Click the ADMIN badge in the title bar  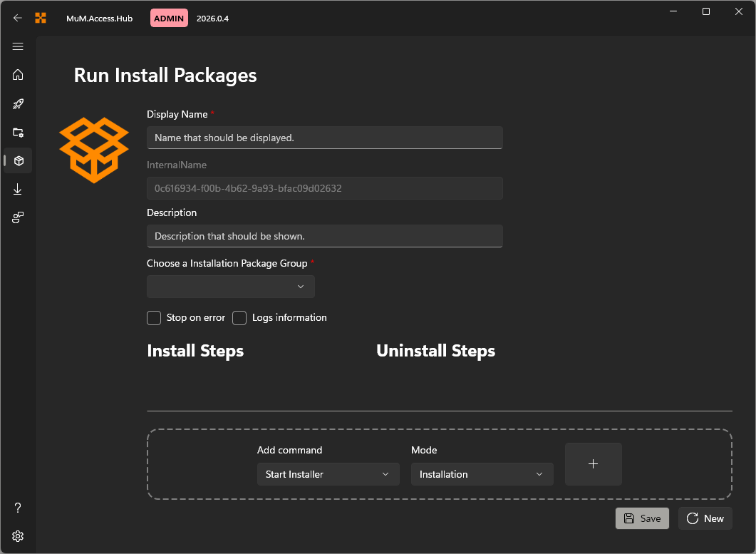[169, 18]
